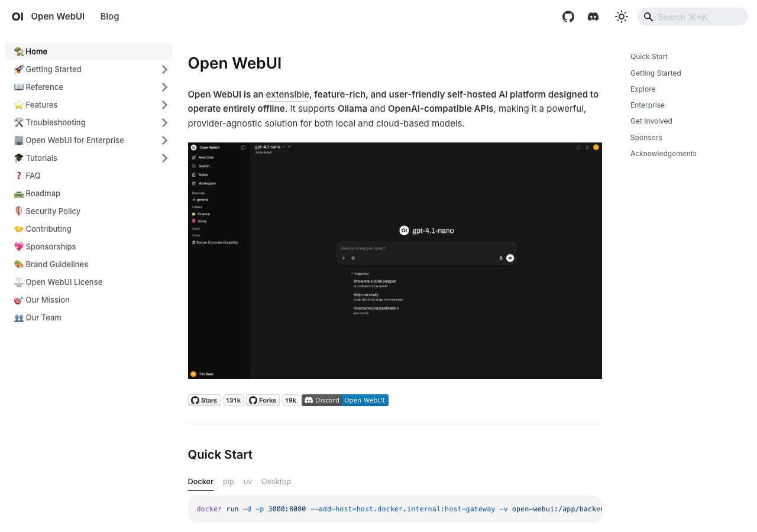Switch to the pip tab

point(228,481)
